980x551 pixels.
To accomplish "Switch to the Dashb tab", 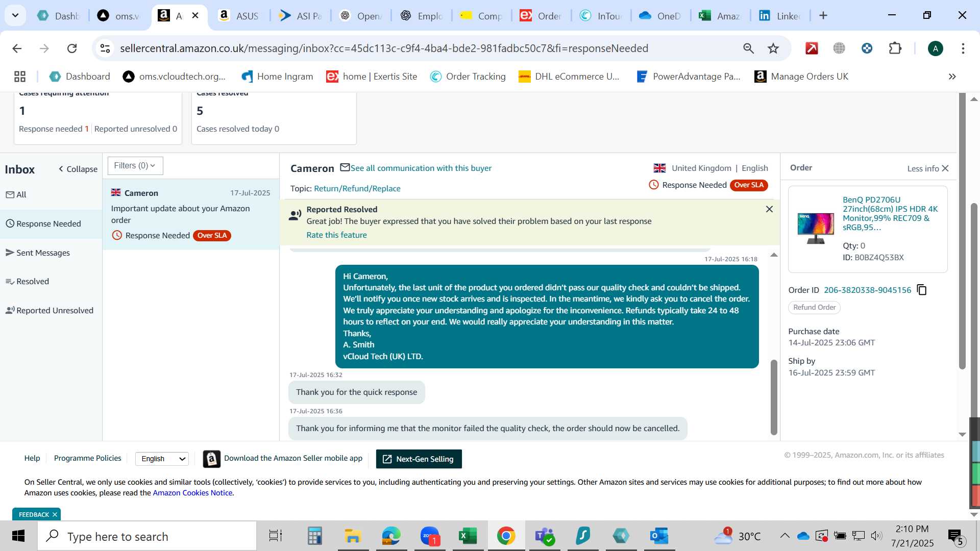I will pos(59,16).
